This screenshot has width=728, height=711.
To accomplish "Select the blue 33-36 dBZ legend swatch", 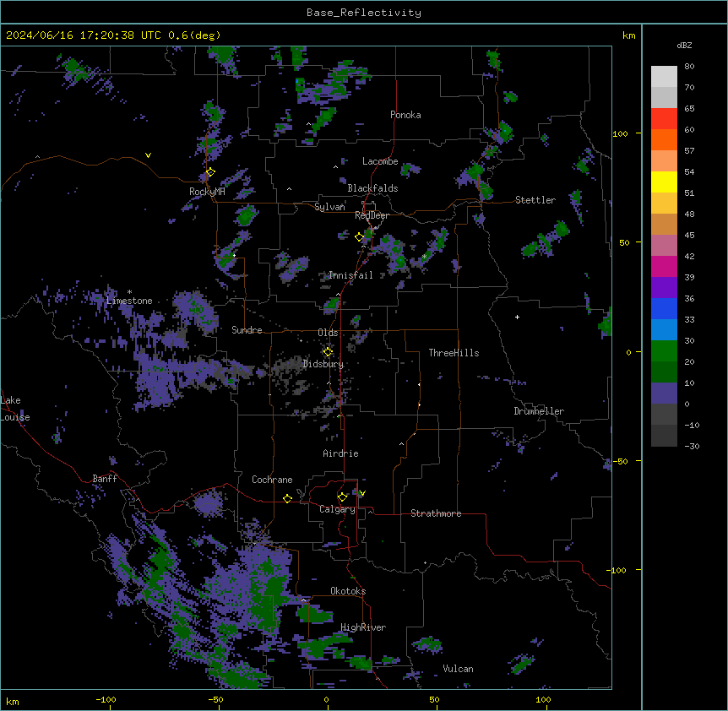I will (x=664, y=308).
